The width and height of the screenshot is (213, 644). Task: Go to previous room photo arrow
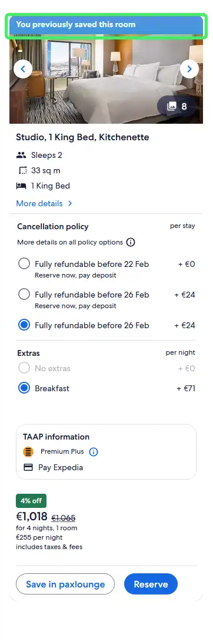point(23,69)
